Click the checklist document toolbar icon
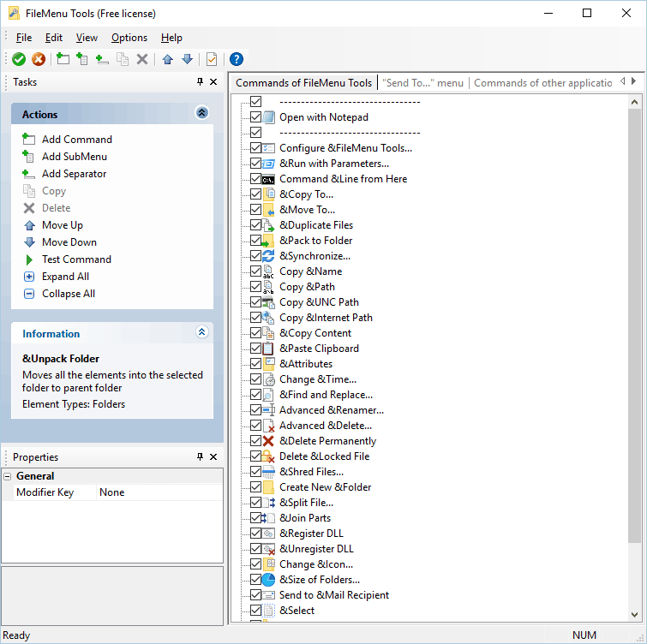 (x=212, y=59)
